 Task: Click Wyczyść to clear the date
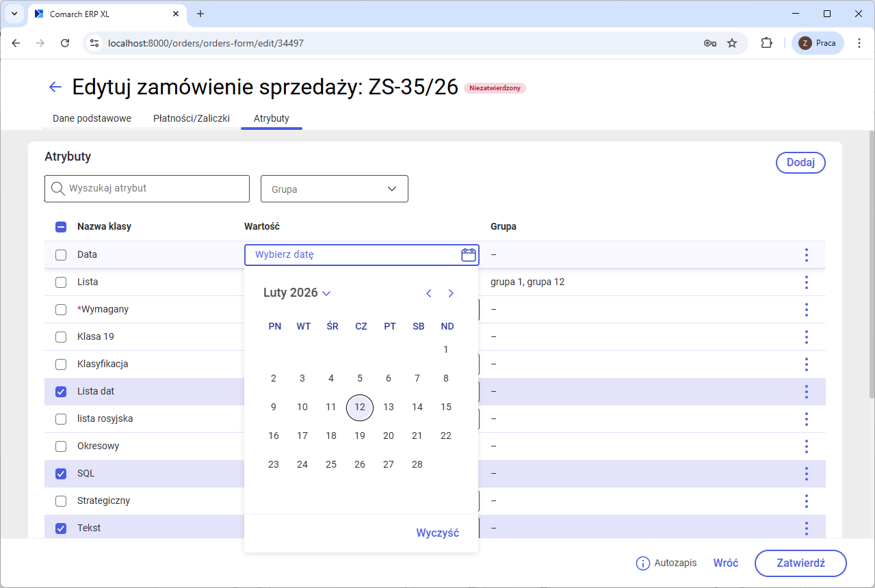437,532
